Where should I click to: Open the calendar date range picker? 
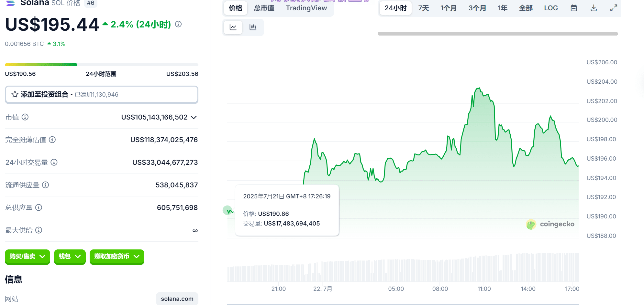pos(574,8)
